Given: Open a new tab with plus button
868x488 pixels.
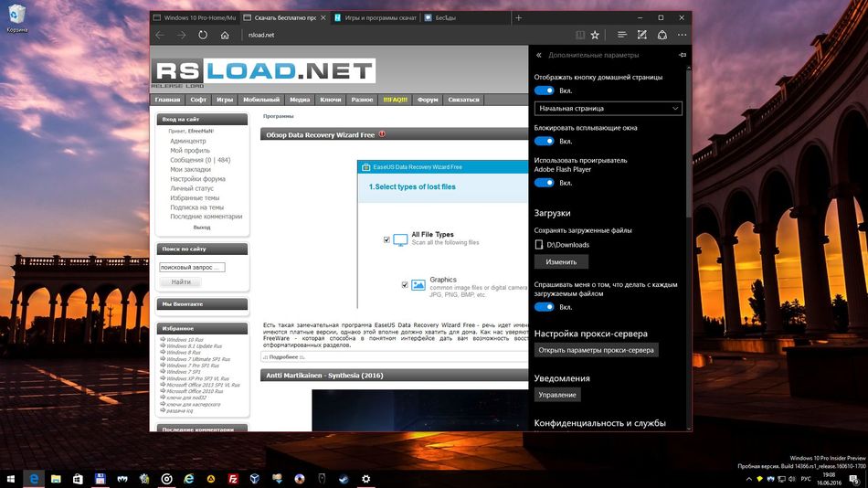Looking at the screenshot, I should (x=519, y=17).
